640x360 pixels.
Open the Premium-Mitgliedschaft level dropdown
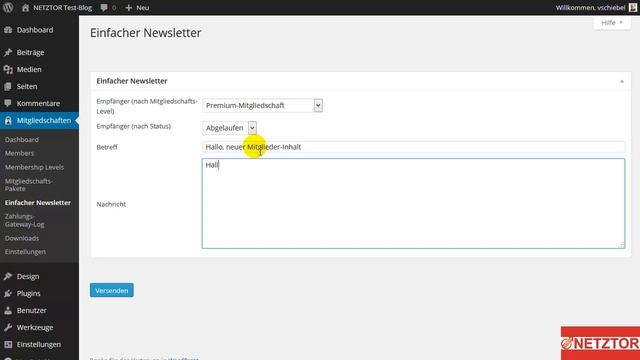point(262,105)
